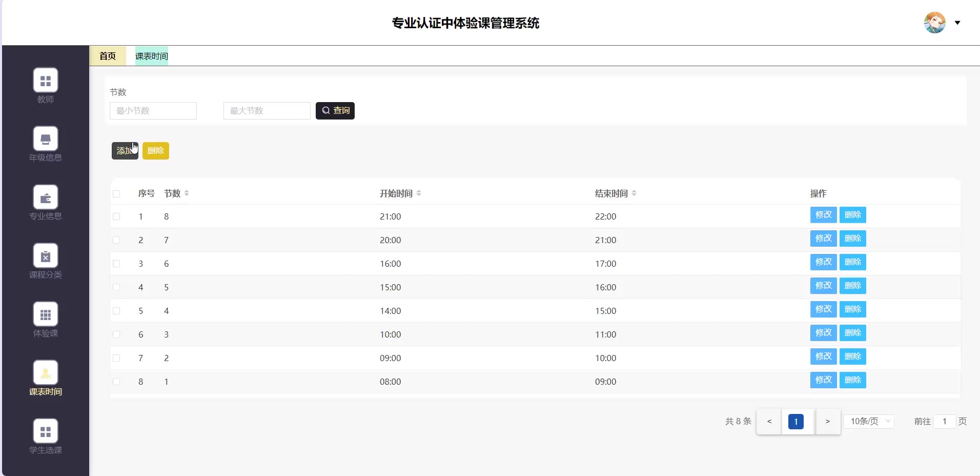Click the 11:00 end time cell
The width and height of the screenshot is (980, 476).
[x=606, y=334]
